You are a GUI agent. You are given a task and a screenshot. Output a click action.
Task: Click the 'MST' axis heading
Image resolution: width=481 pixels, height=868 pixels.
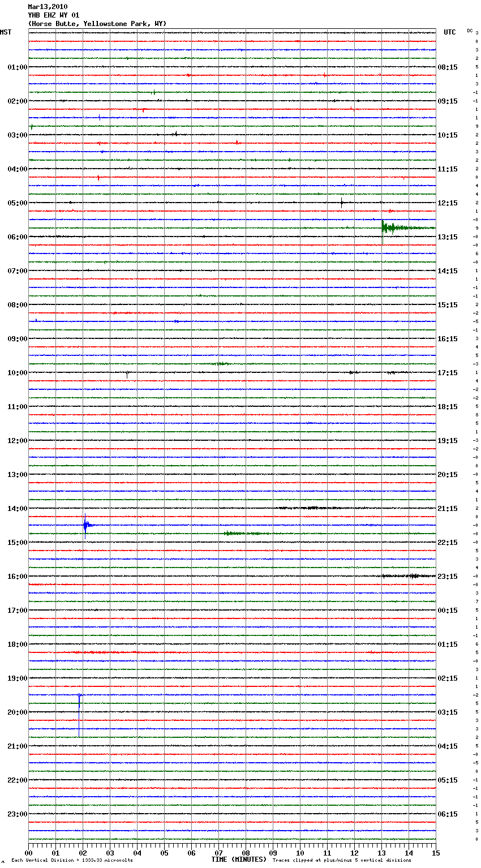(x=6, y=32)
